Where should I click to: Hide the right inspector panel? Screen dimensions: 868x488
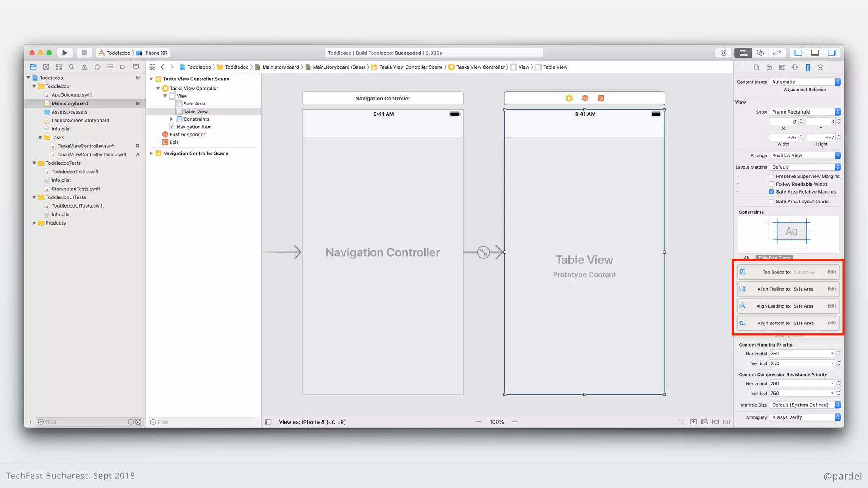coord(832,53)
